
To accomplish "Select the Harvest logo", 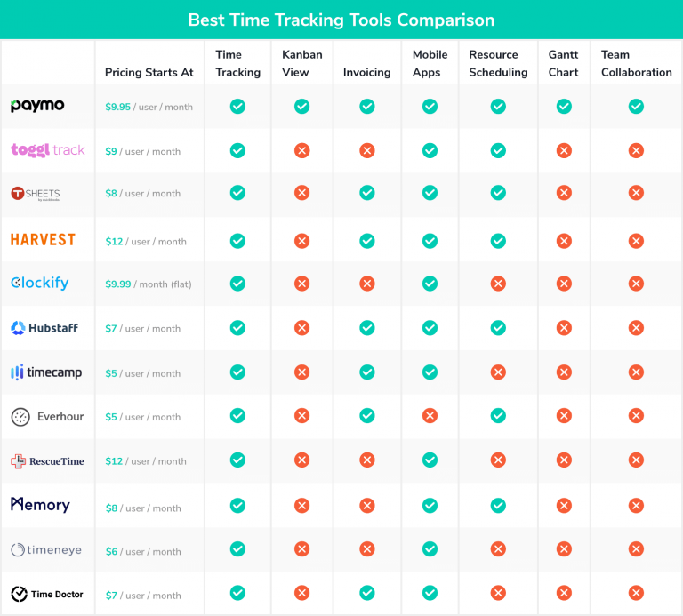I will 43,240.
